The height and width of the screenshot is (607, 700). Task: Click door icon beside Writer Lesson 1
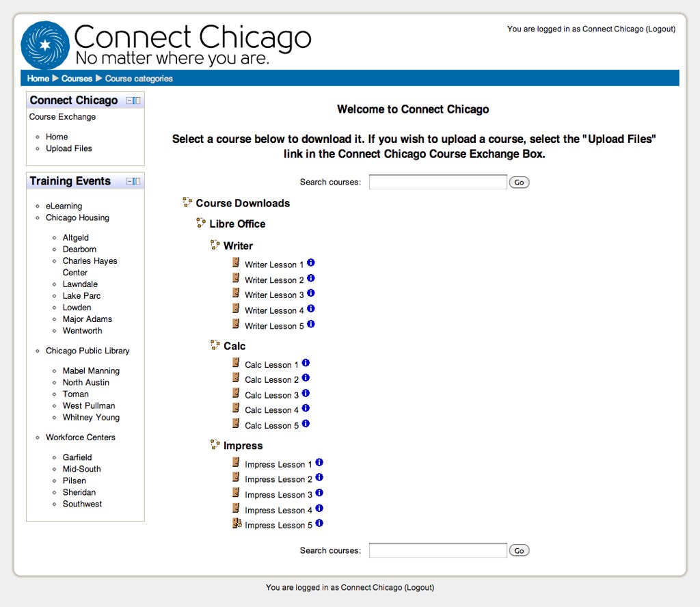236,262
